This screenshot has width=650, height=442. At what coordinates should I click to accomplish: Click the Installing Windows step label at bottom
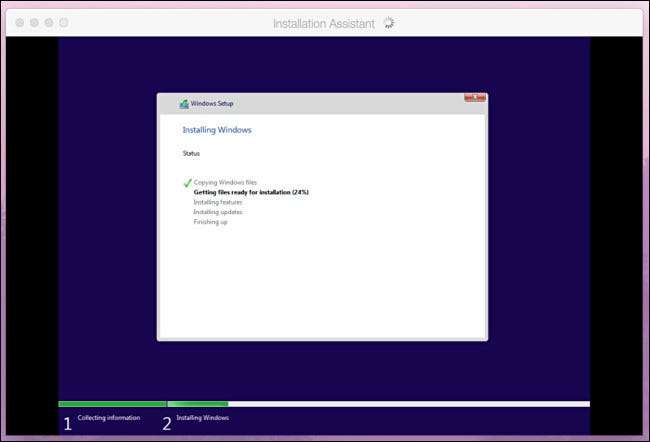202,418
